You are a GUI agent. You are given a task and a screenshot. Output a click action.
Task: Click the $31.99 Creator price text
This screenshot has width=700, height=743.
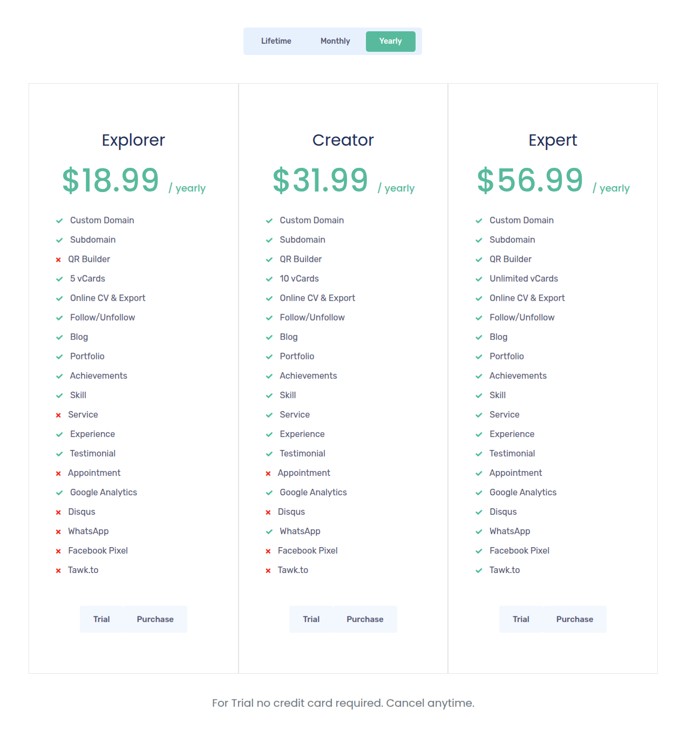pyautogui.click(x=321, y=181)
